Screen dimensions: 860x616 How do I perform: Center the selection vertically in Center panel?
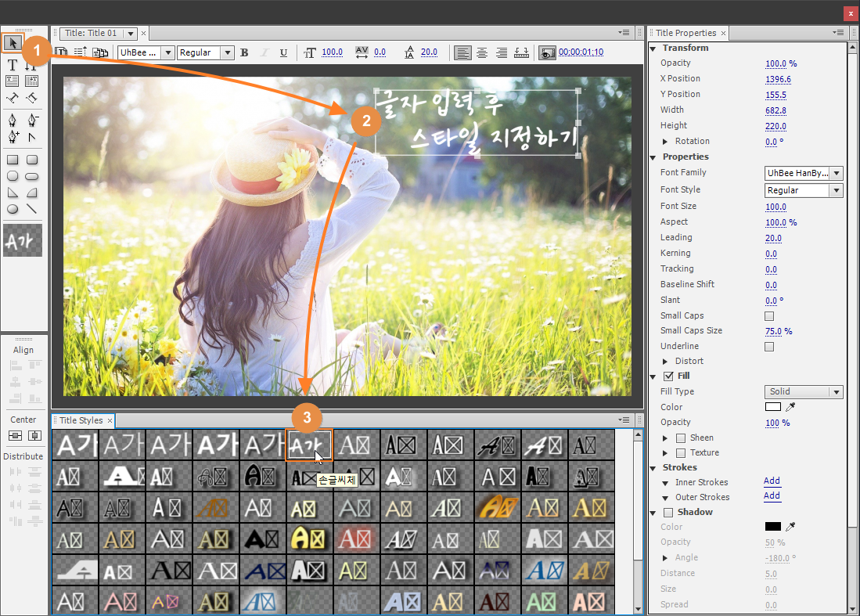pos(15,435)
